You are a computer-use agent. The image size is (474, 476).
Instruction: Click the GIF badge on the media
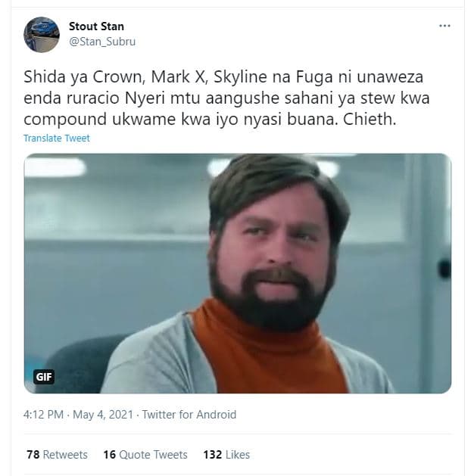click(x=44, y=376)
